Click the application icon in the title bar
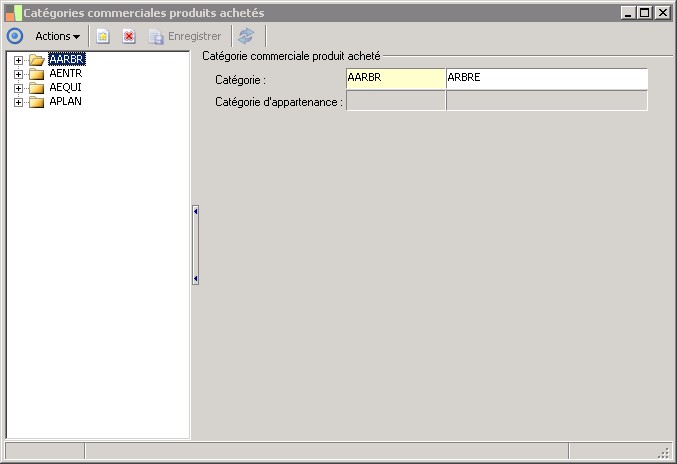This screenshot has width=677, height=464. click(x=13, y=13)
